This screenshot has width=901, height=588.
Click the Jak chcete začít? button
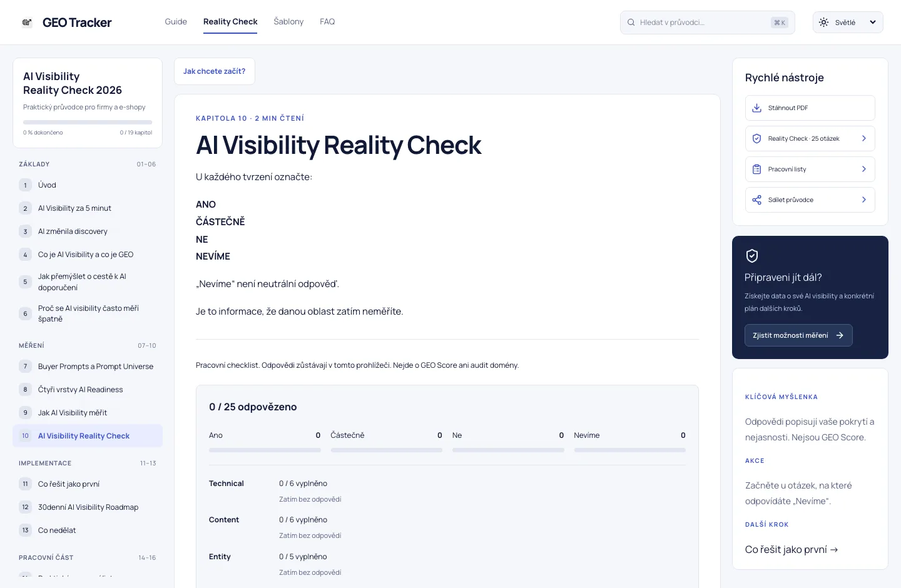214,71
